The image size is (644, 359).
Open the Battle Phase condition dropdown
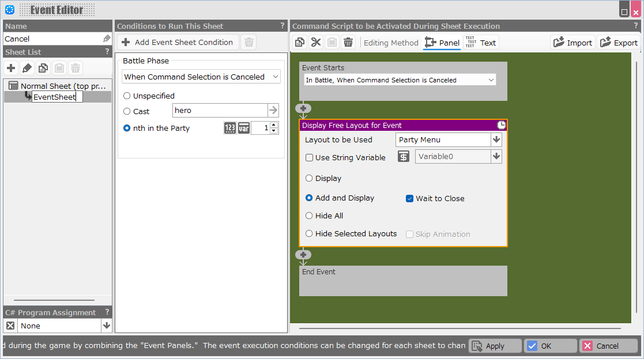201,77
